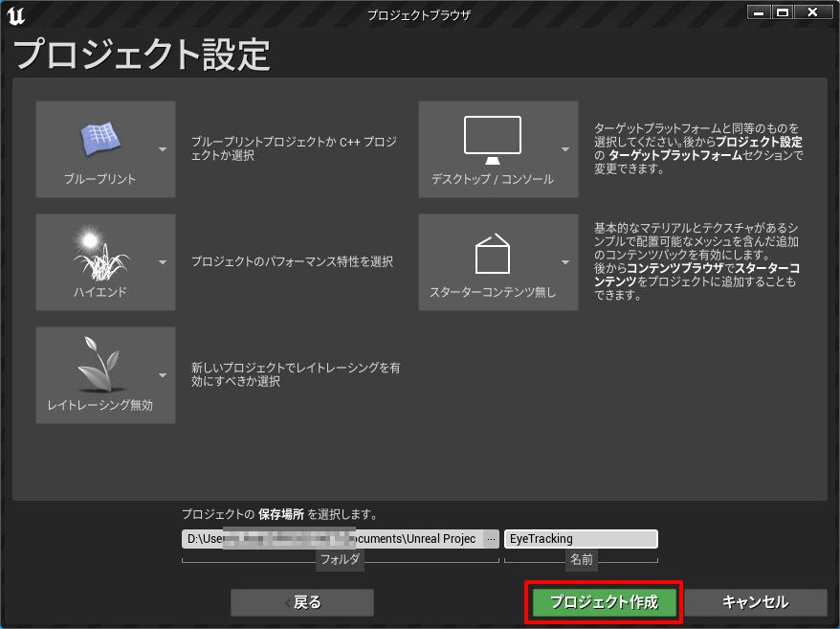Image resolution: width=840 pixels, height=629 pixels.
Task: Click the プロジェクト作成 button
Action: [604, 602]
